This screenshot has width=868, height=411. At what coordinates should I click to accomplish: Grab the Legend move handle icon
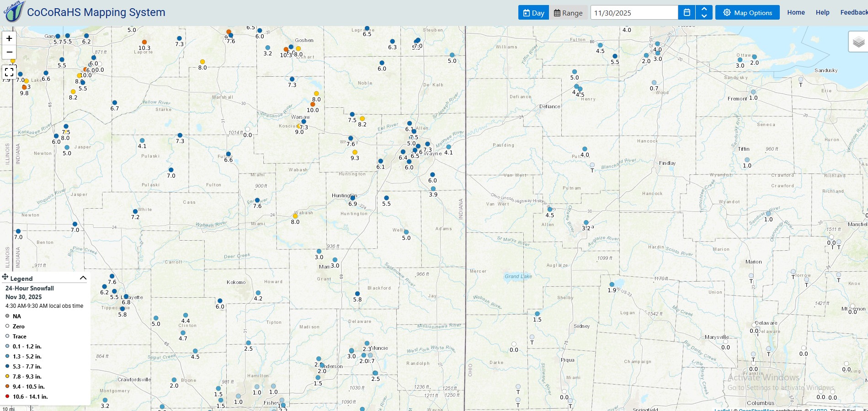click(5, 277)
